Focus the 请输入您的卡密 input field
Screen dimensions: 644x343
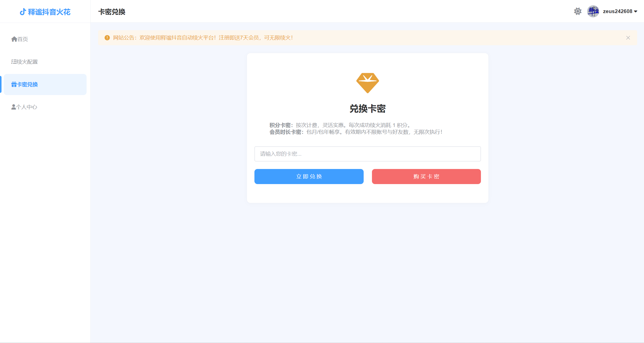pyautogui.click(x=367, y=154)
